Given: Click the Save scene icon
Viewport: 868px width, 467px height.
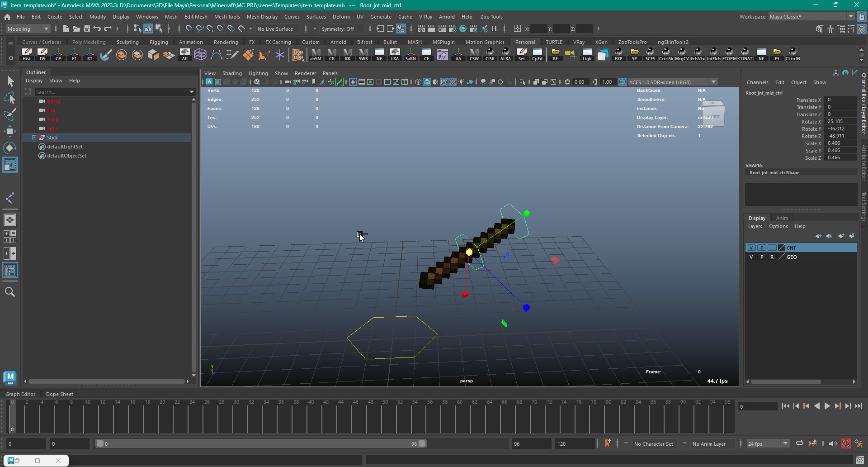Looking at the screenshot, I should (x=87, y=29).
